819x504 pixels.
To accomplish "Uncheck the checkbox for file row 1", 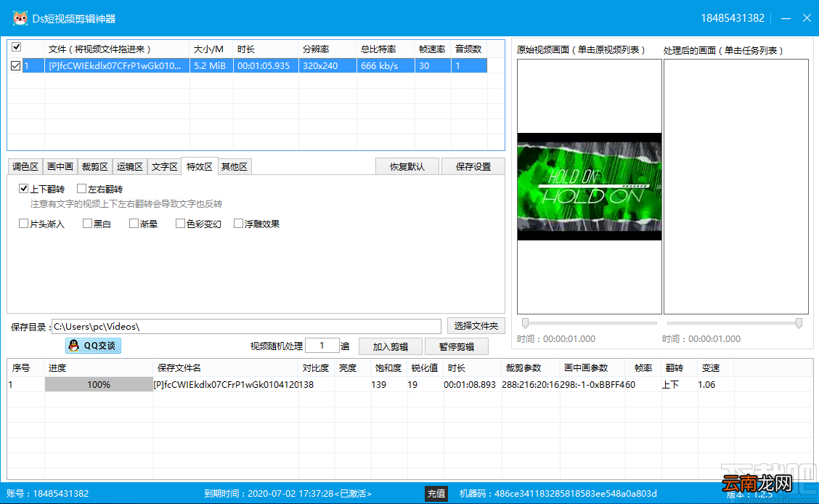I will coord(15,66).
